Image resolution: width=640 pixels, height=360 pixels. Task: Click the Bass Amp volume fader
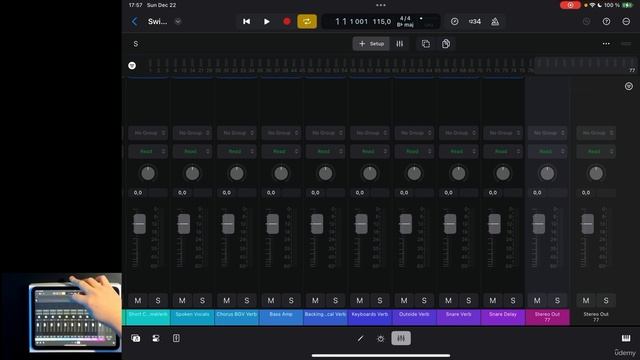[x=272, y=224]
